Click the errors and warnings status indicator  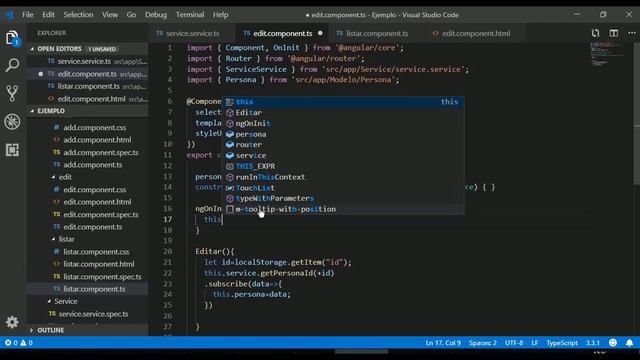pyautogui.click(x=19, y=342)
